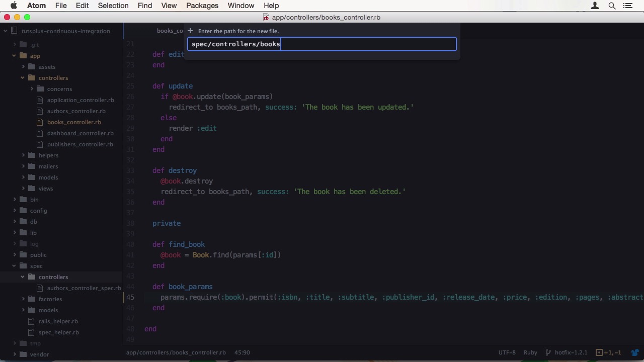The height and width of the screenshot is (362, 644).
Task: Open authors_controller_spec.rb from the tree
Action: pos(84,288)
